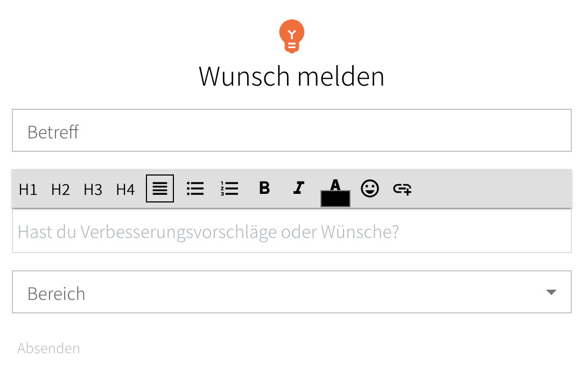Apply H4 heading format
The height and width of the screenshot is (378, 588).
click(125, 190)
